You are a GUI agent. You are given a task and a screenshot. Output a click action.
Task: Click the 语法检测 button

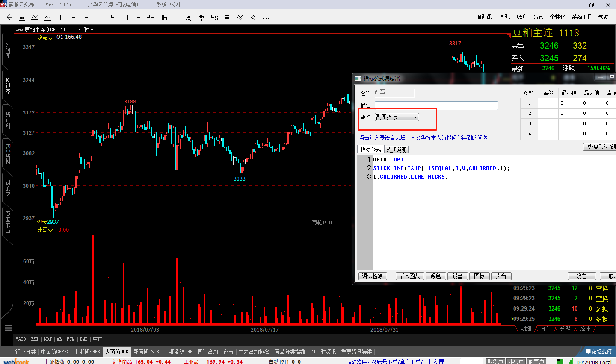(x=373, y=276)
